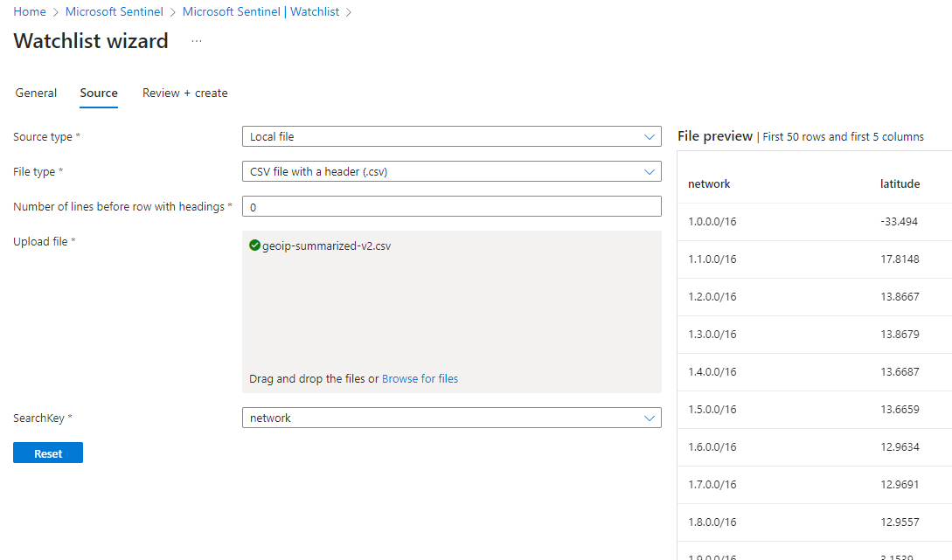Click the green checkmark next to geoip-summarized-v2.csv
The height and width of the screenshot is (560, 952).
pyautogui.click(x=255, y=245)
